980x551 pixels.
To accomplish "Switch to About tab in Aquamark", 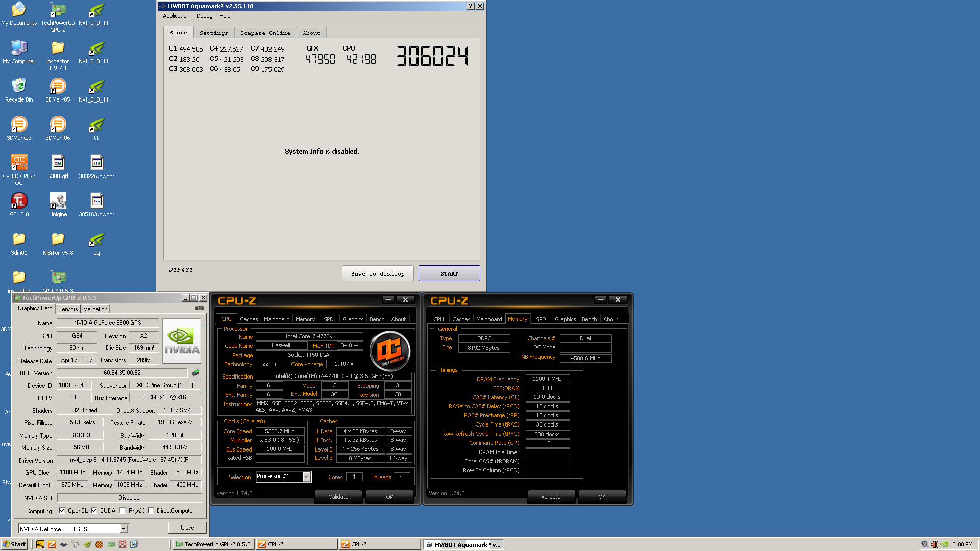I will click(x=311, y=33).
